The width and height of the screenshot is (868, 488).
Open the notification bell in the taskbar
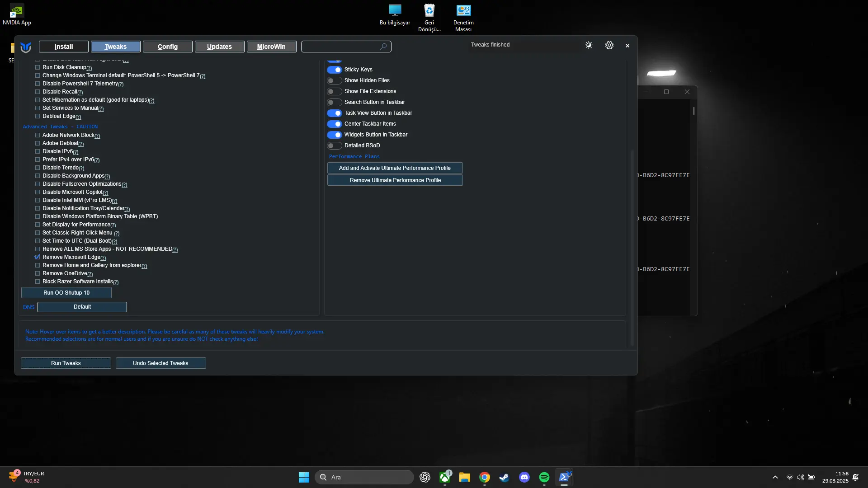click(856, 477)
